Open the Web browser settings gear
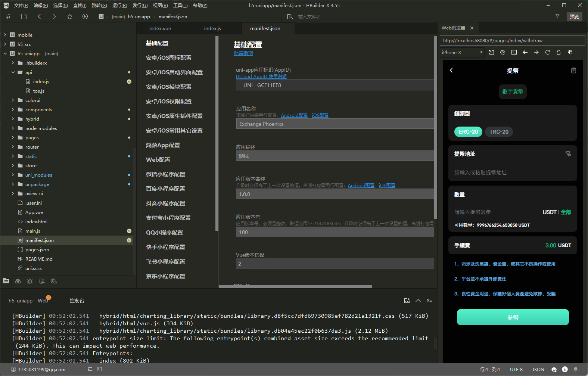This screenshot has height=376, width=588. [x=503, y=52]
